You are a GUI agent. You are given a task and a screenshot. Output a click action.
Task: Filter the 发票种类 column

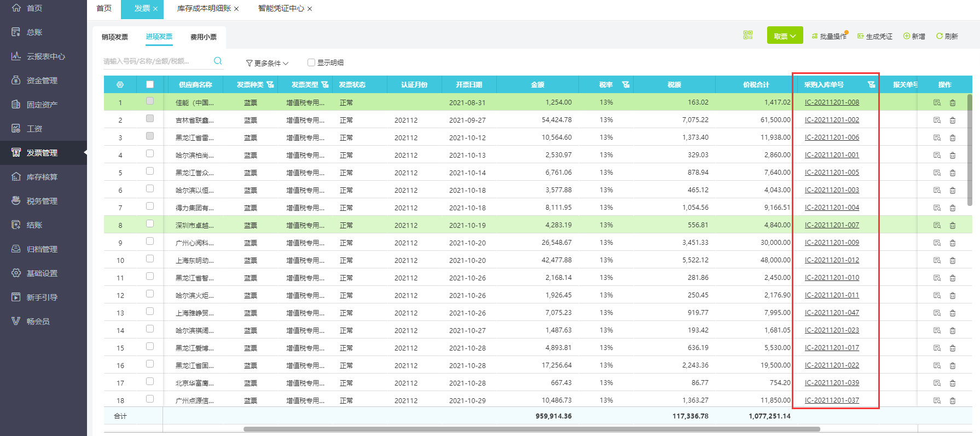270,85
